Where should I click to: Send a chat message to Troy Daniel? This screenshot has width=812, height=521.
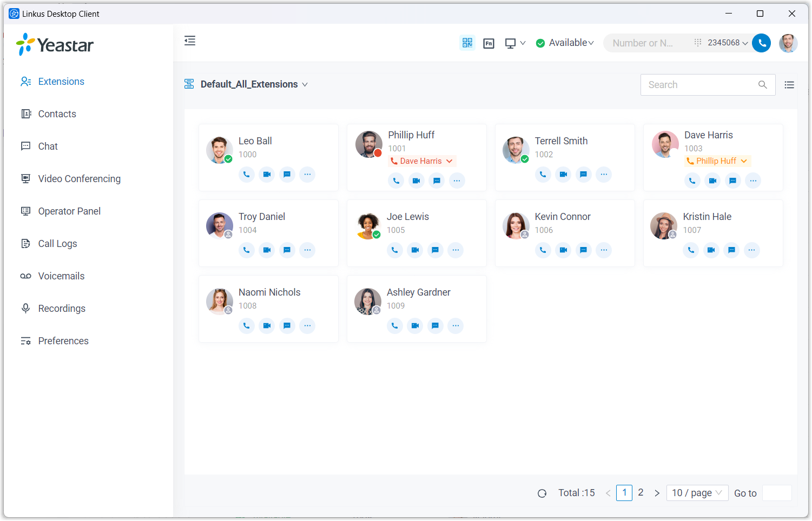click(287, 250)
